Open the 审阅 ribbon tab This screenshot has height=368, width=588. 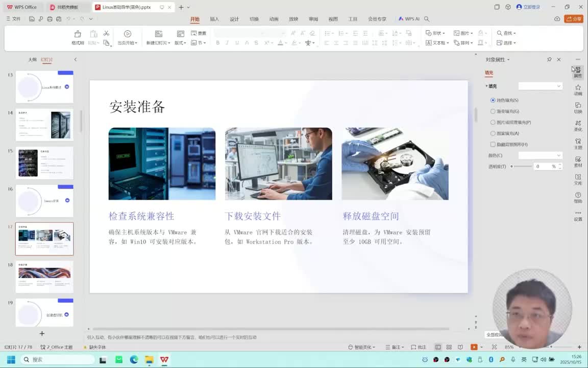click(x=313, y=19)
